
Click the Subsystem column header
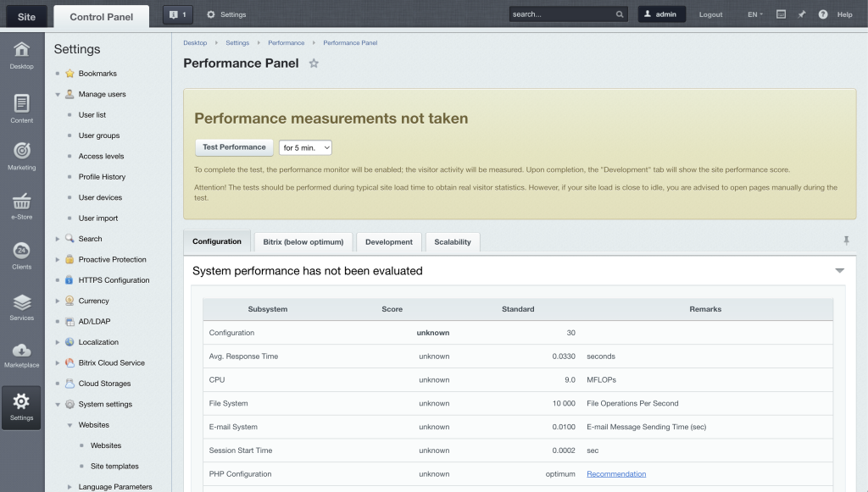(x=267, y=309)
